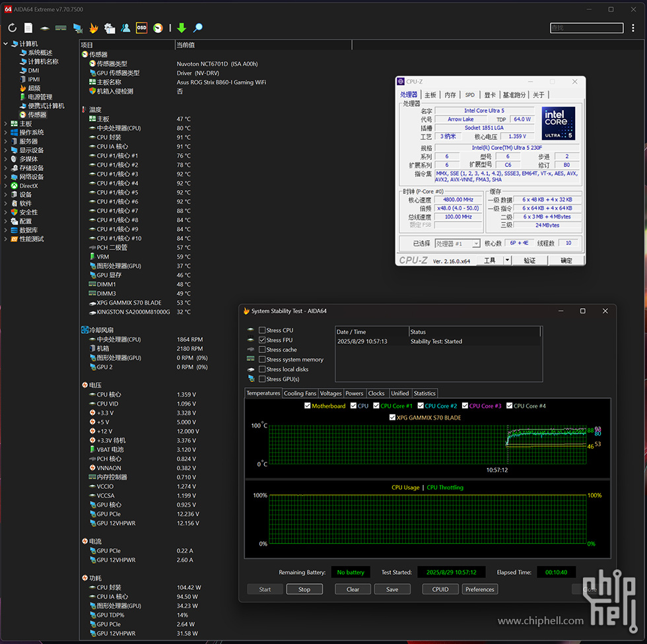The height and width of the screenshot is (644, 647).
Task: Click the blue user silhouette toolbar icon
Action: point(125,28)
